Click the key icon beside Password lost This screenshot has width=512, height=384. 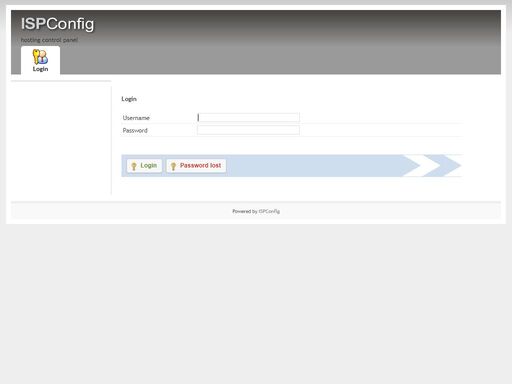(173, 166)
